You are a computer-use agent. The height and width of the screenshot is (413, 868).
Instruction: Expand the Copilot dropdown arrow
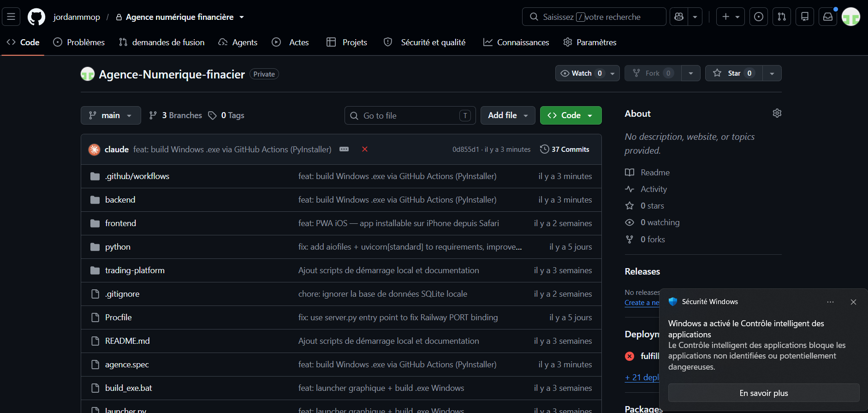click(x=695, y=17)
